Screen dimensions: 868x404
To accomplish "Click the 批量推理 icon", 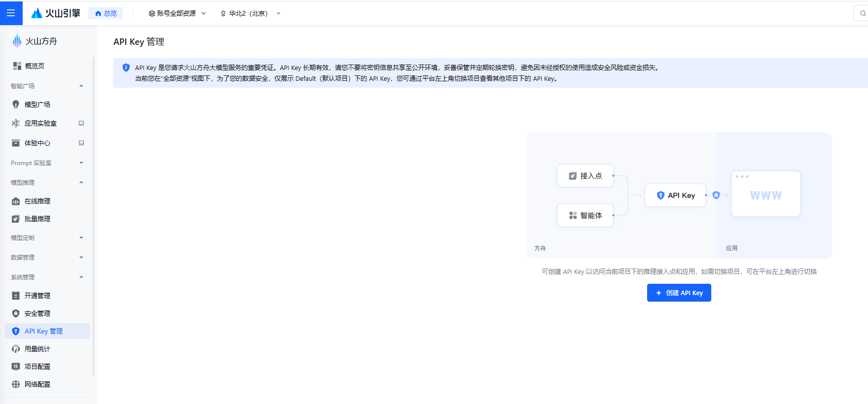I will (16, 219).
